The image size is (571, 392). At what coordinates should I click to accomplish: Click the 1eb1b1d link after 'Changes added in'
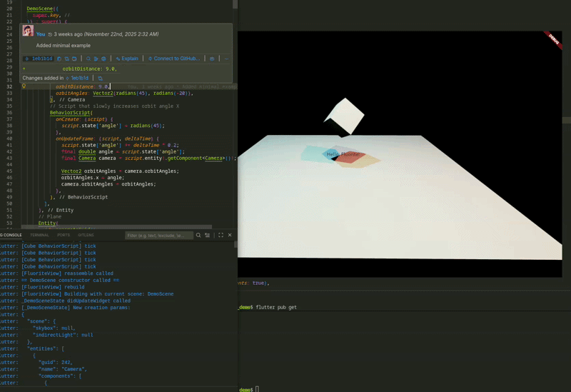(78, 78)
